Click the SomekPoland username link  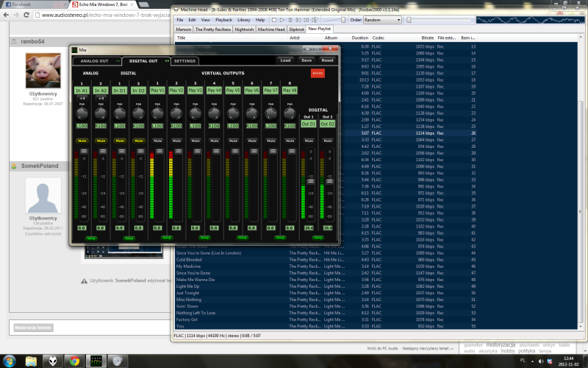coord(40,166)
